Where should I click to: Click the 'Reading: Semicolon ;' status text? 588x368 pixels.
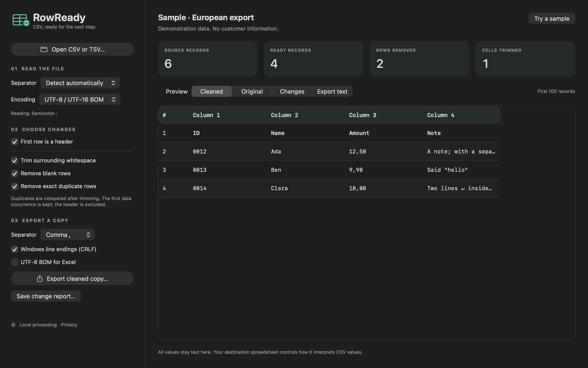pyautogui.click(x=34, y=113)
